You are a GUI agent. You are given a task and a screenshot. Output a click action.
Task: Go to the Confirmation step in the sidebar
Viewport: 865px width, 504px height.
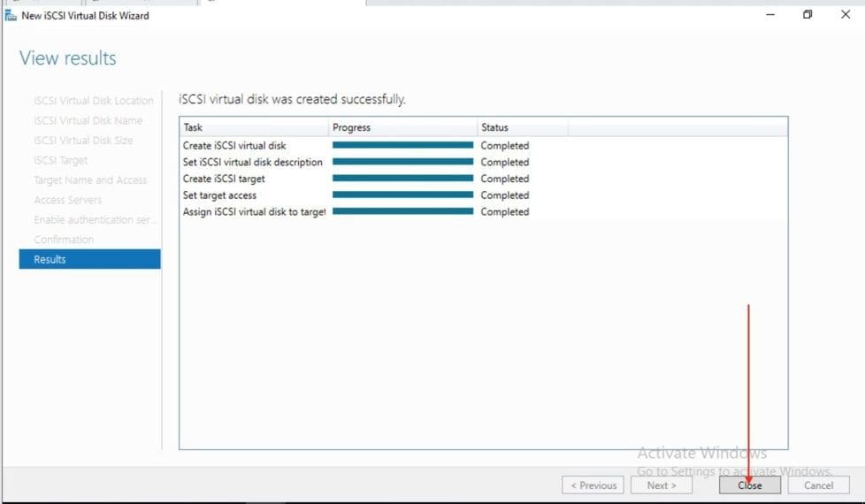[64, 240]
